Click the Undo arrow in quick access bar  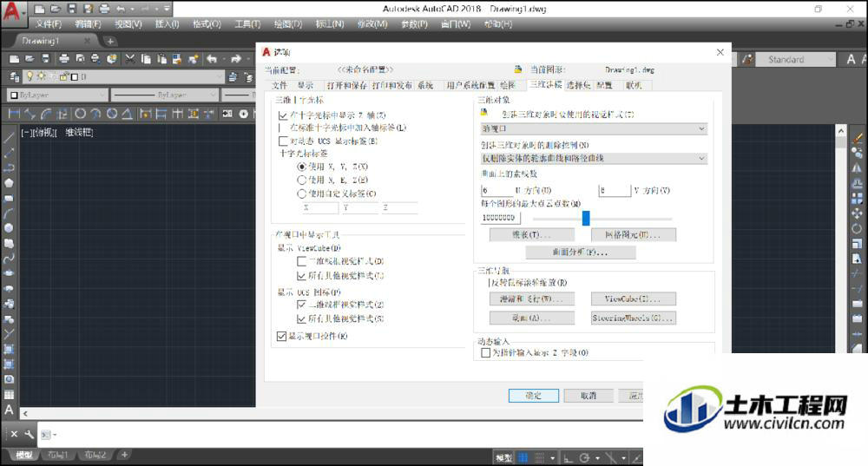tap(121, 9)
